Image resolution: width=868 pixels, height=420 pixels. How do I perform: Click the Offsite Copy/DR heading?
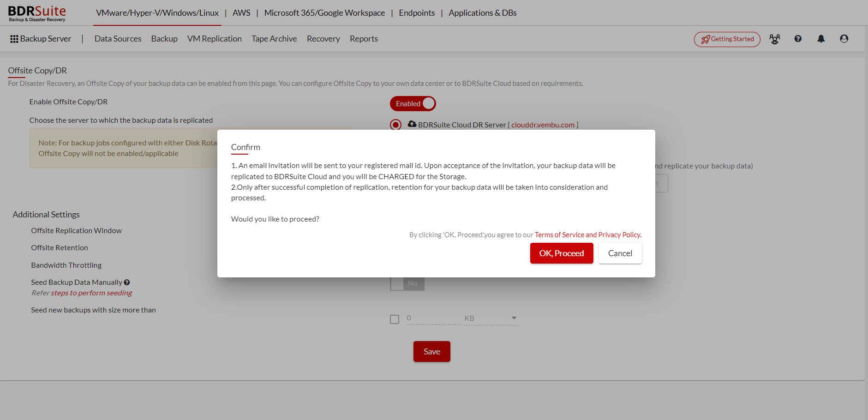(x=37, y=71)
